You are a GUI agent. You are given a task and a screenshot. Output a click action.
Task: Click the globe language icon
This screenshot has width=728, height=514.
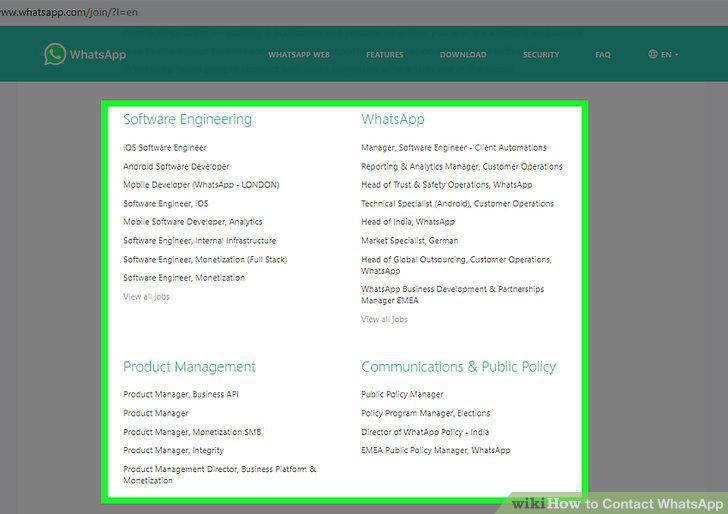653,54
